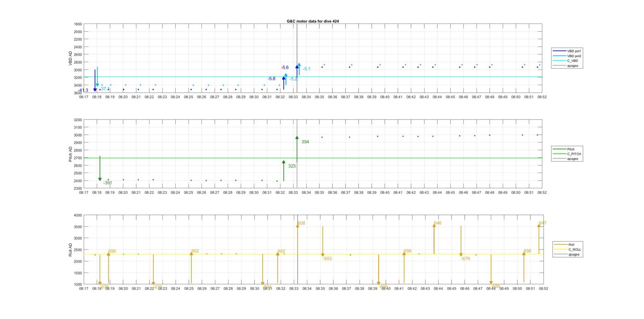
Task: Click the "1500" y-axis tick label
Action: tap(78, 273)
